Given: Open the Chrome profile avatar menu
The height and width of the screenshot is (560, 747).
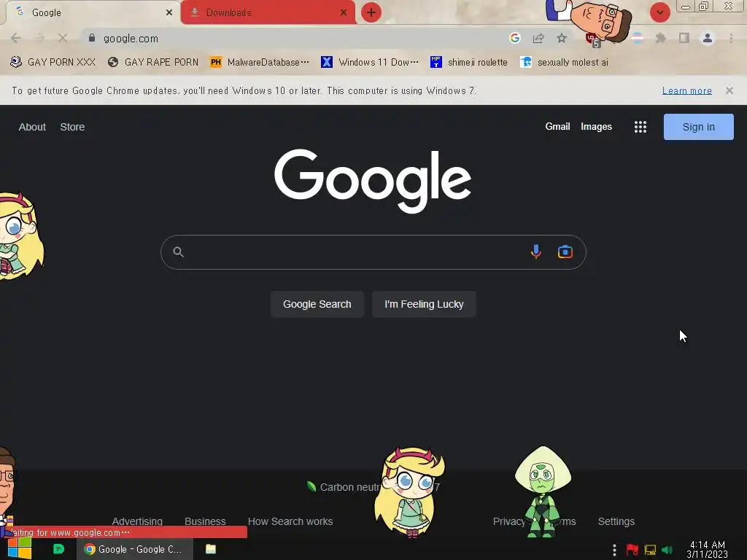Looking at the screenshot, I should pyautogui.click(x=708, y=38).
